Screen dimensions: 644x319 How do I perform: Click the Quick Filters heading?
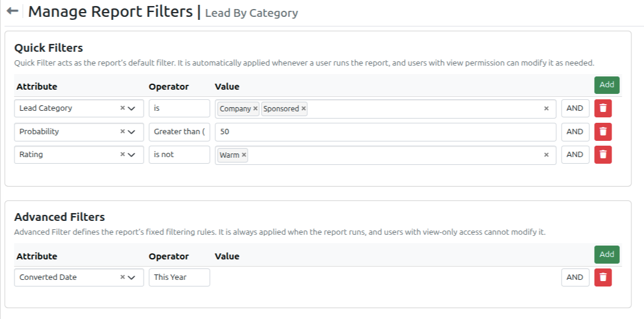49,48
